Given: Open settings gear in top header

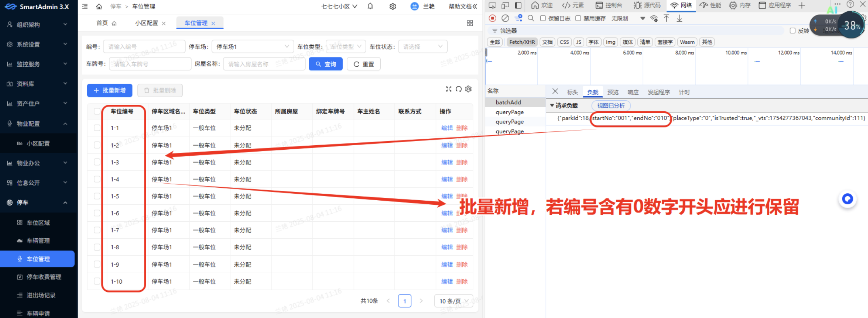Looking at the screenshot, I should (x=392, y=6).
